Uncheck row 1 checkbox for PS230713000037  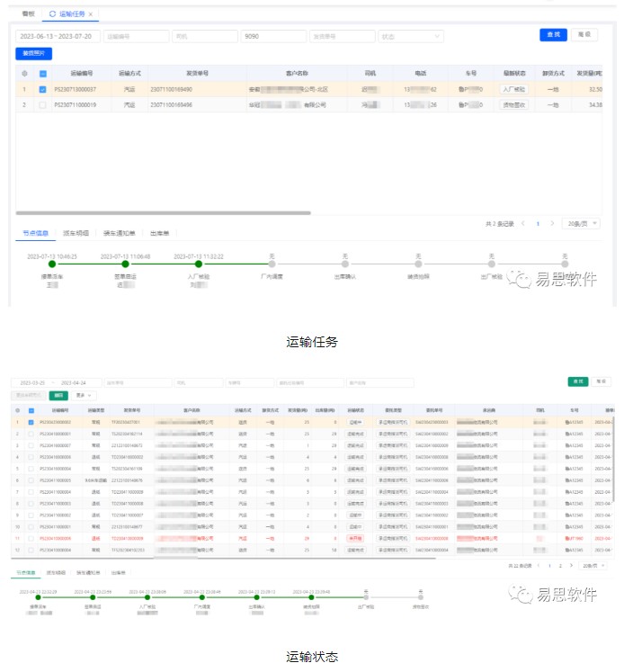click(42, 90)
